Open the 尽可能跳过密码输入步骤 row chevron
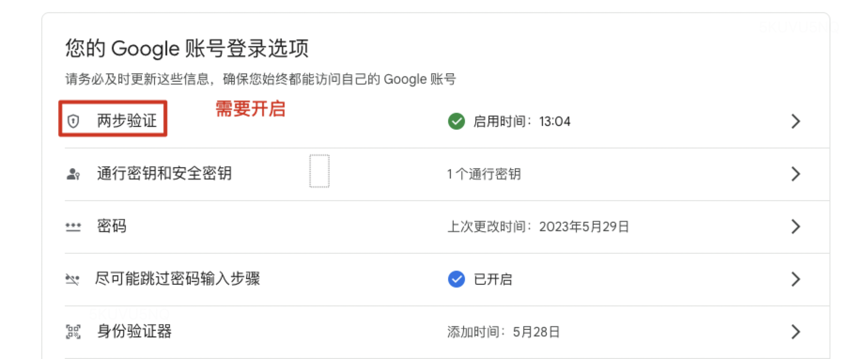 [795, 279]
